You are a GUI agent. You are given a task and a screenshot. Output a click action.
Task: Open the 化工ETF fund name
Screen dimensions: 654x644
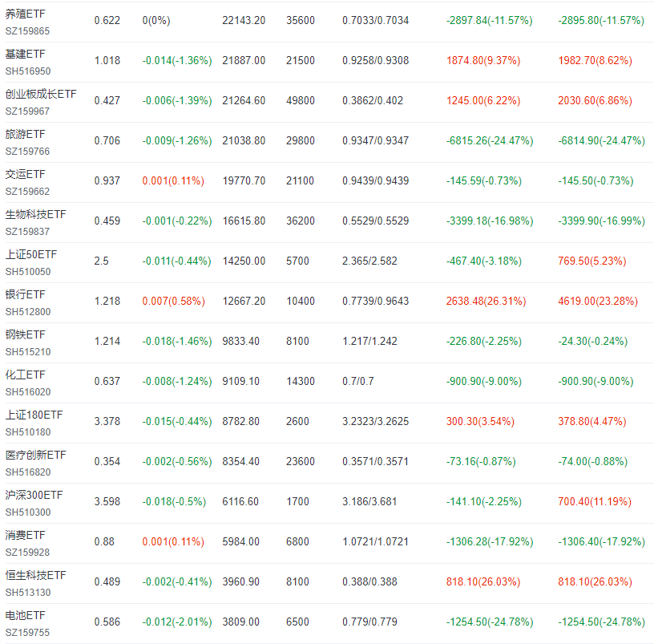pos(25,375)
